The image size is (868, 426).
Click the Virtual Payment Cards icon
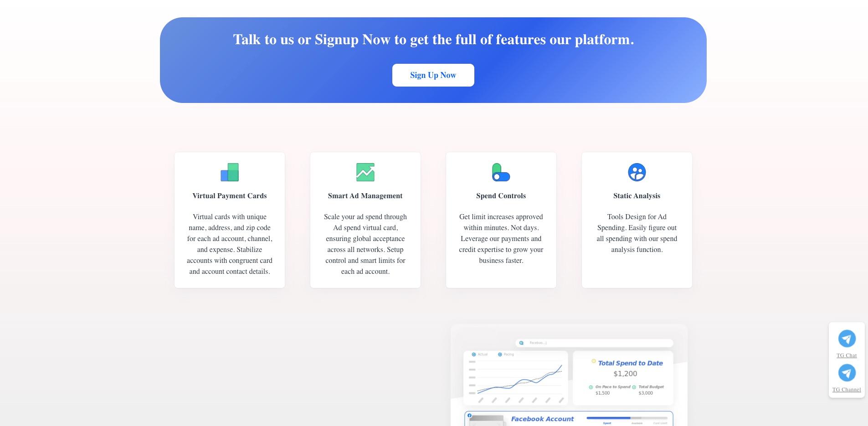230,172
